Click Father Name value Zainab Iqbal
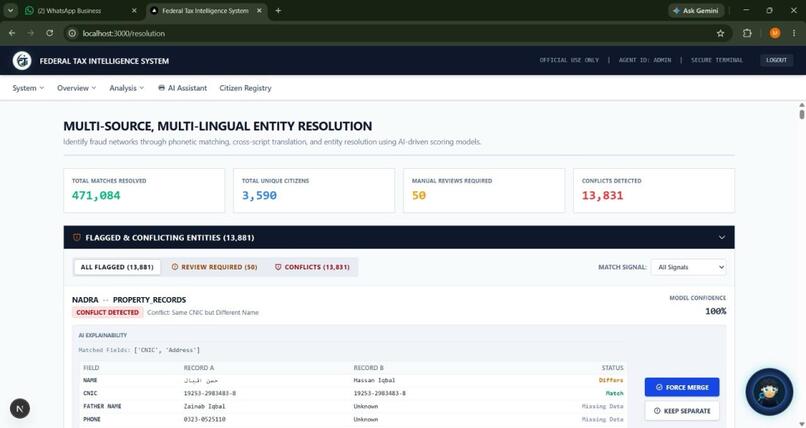Image resolution: width=806 pixels, height=428 pixels. click(205, 406)
